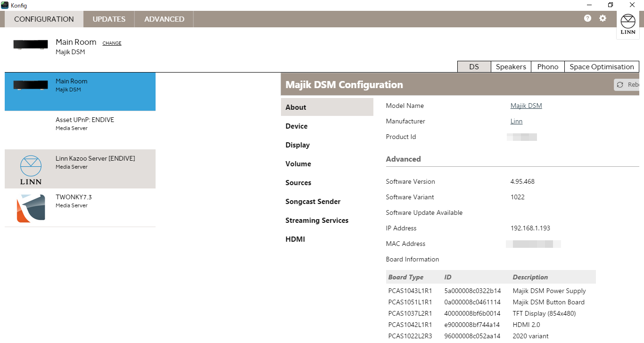
Task: Click Majik DSM Power Supply description
Action: (549, 291)
